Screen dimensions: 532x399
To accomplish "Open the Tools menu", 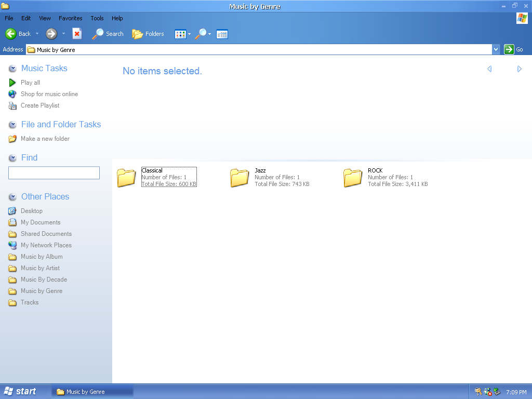I will (97, 18).
